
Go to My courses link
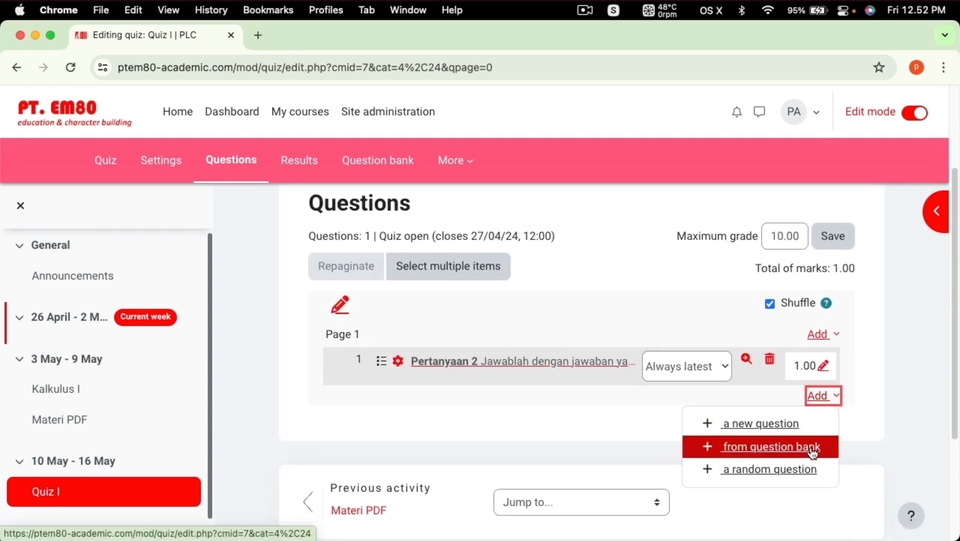coord(300,111)
